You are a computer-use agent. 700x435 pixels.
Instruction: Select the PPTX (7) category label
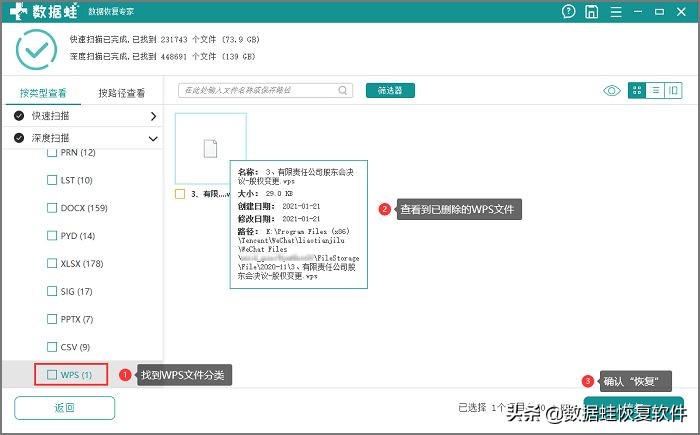(77, 319)
